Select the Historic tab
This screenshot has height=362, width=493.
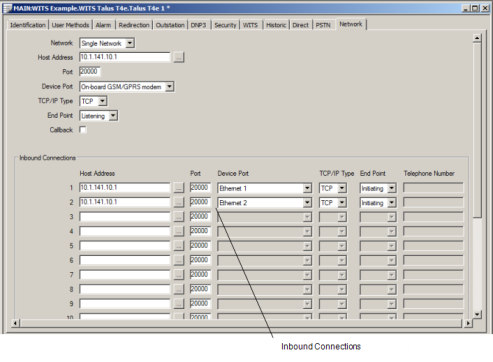(276, 25)
